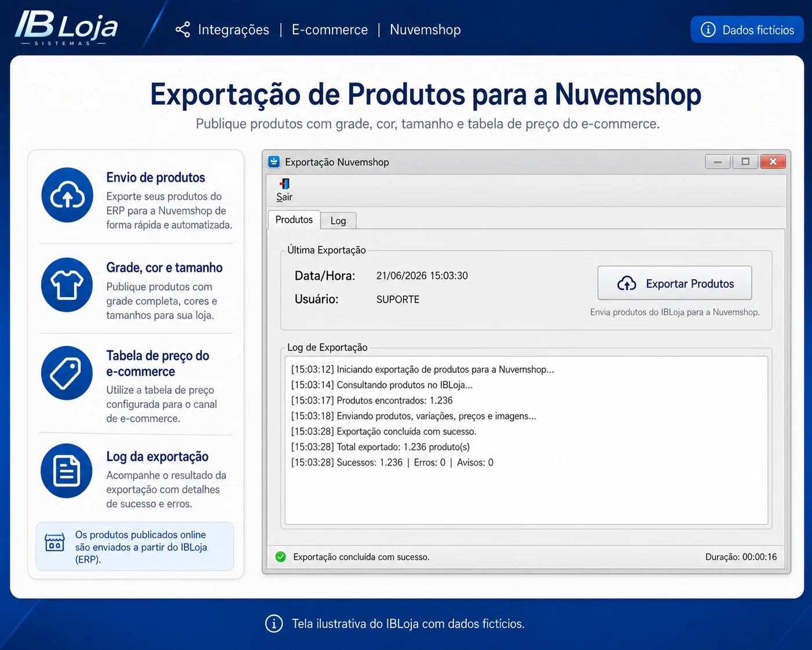
Task: Open E-commerce in the breadcrumb
Action: coord(330,30)
